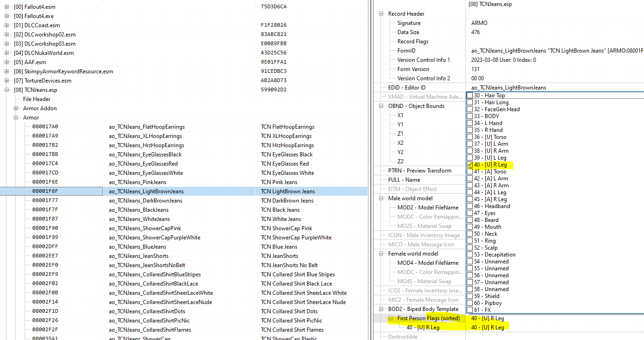Select the [04] DLCNukaWorld.esm plugin
Viewport: 644px width, 340px height.
point(44,53)
